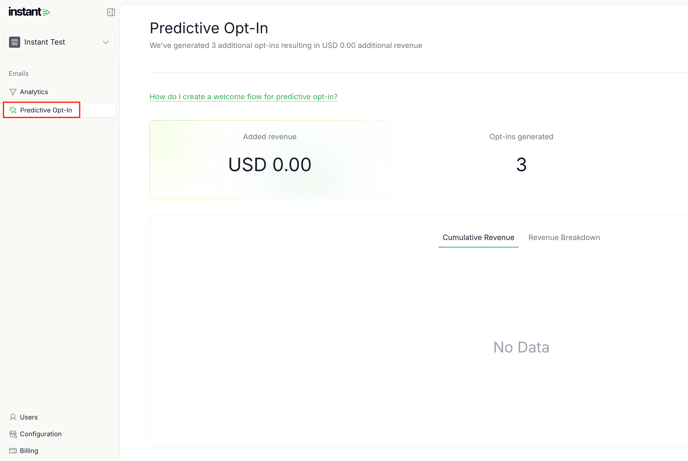Screen dimensions: 688x461
Task: Collapse the sidebar using the panel icon
Action: click(111, 12)
